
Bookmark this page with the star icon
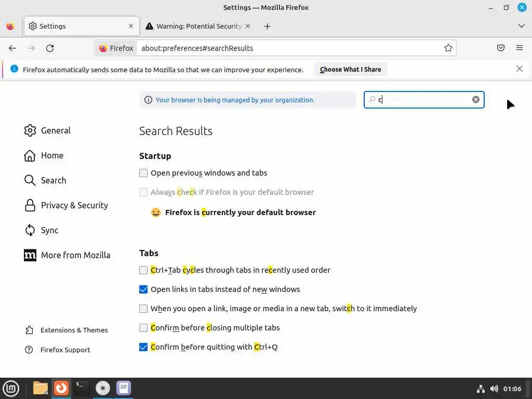pos(448,48)
